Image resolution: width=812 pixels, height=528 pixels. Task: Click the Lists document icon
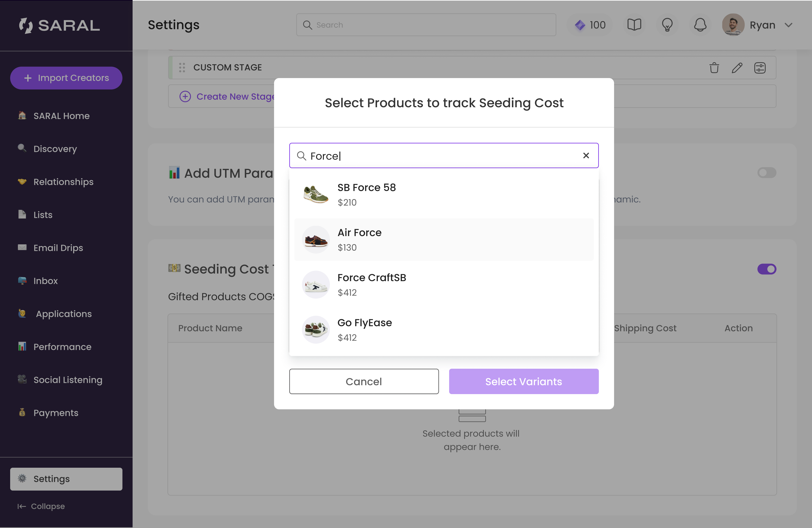(22, 214)
